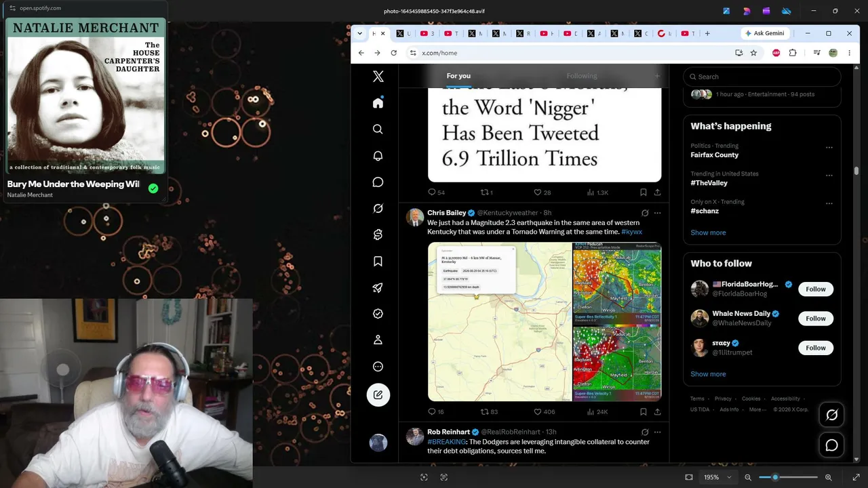This screenshot has height=488, width=868.
Task: Click the x.com/home address bar
Action: [572, 53]
